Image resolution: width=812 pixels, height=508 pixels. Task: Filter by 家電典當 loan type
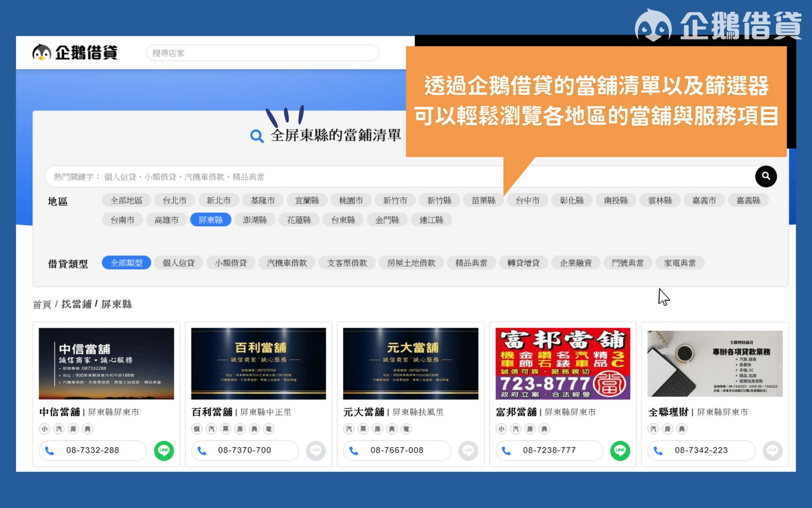pos(680,263)
